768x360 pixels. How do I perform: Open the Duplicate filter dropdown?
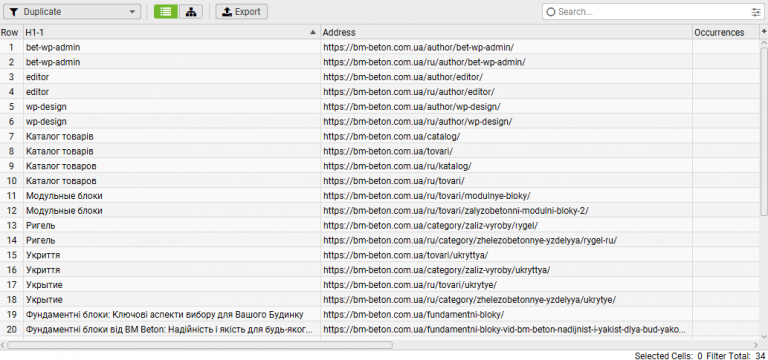coord(72,12)
